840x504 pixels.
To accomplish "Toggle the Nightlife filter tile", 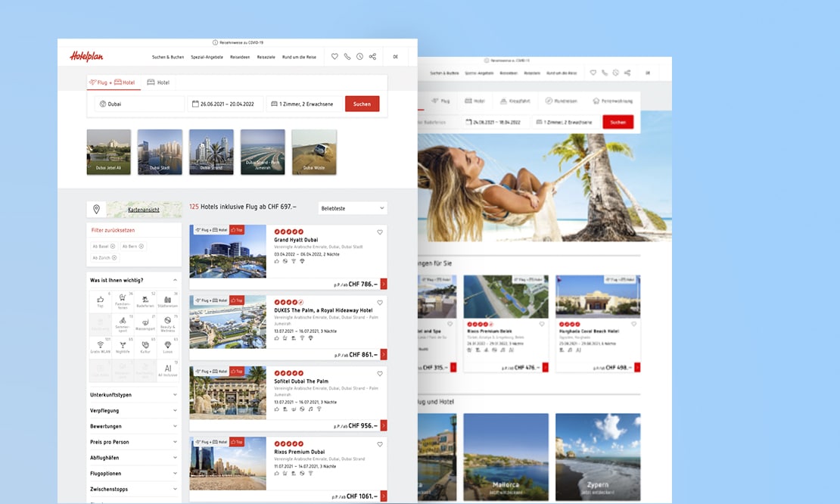I will click(x=123, y=347).
